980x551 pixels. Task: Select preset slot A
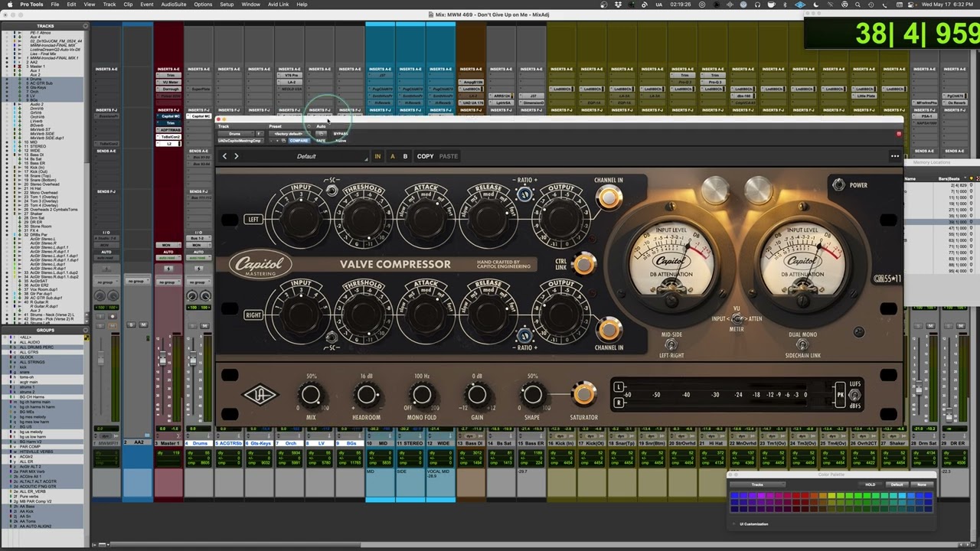[x=392, y=156]
